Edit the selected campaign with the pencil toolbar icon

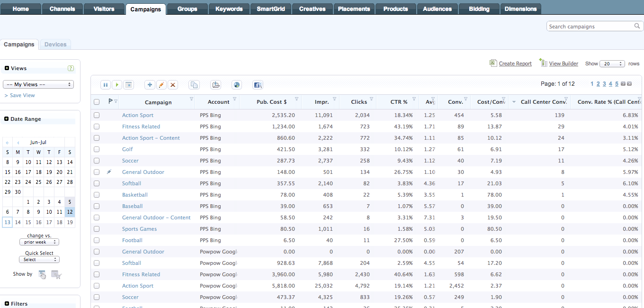(x=161, y=85)
